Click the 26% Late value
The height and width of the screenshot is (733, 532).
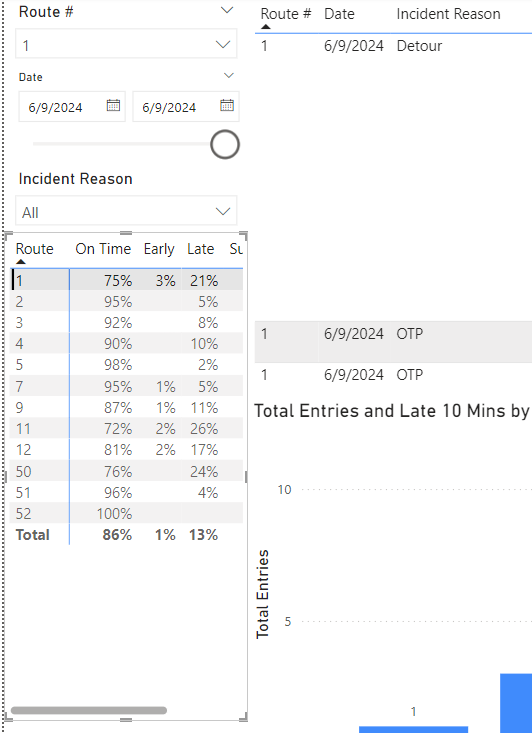tap(204, 429)
